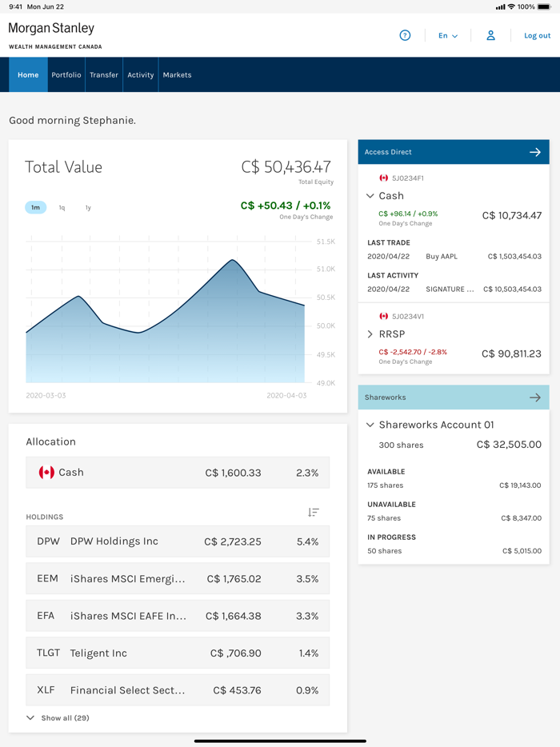This screenshot has height=747, width=560.
Task: Tap the cellular signal bars icon
Action: click(500, 7)
